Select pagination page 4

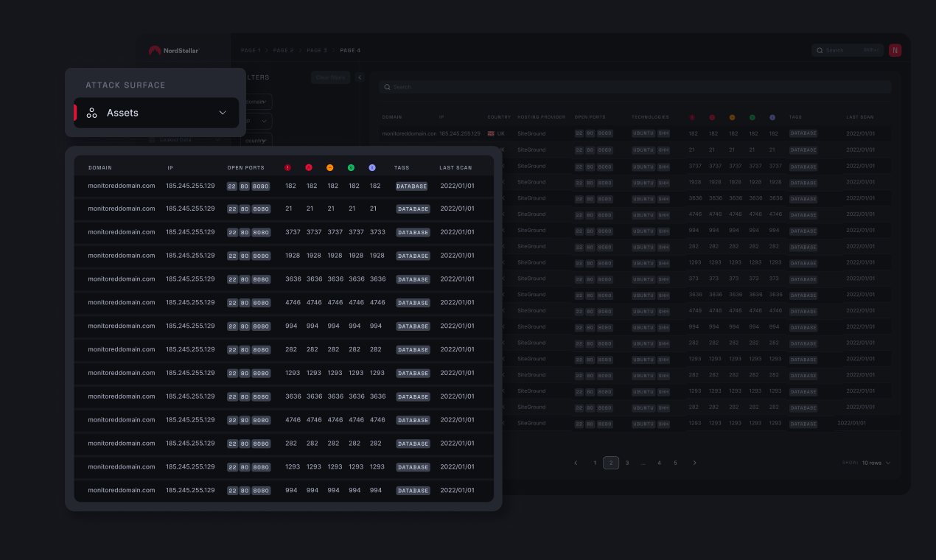(x=659, y=463)
